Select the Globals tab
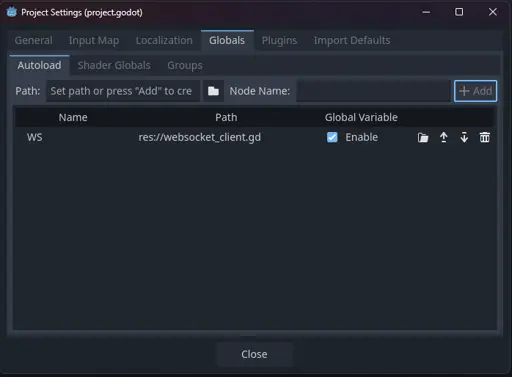512x377 pixels. 227,40
